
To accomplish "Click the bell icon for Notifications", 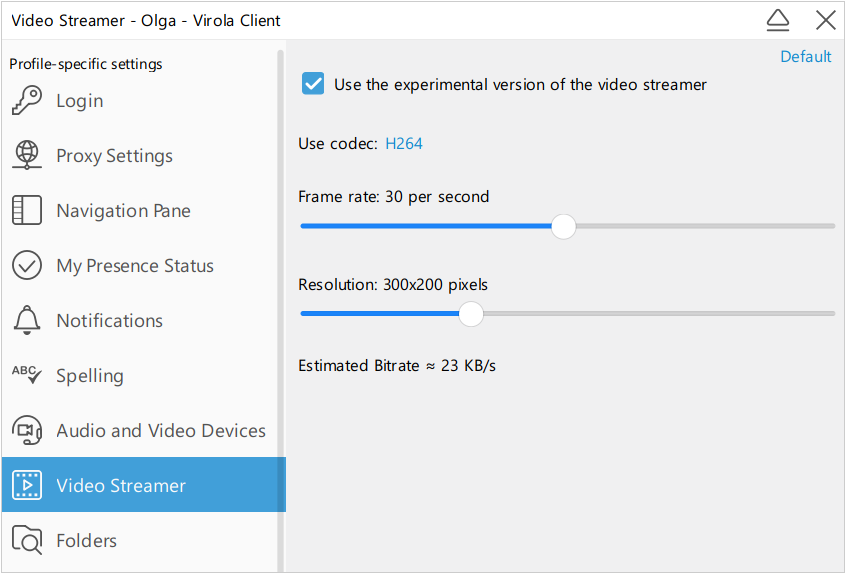I will pyautogui.click(x=27, y=321).
